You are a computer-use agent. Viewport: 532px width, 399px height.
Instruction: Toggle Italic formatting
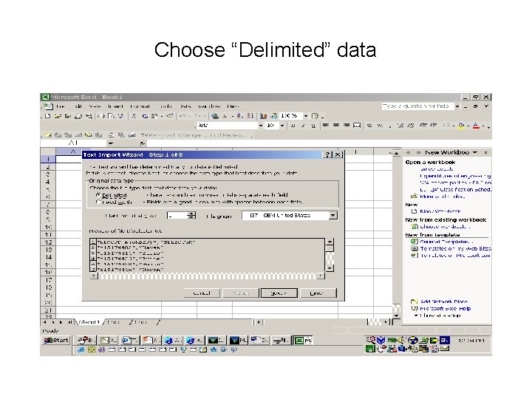303,126
